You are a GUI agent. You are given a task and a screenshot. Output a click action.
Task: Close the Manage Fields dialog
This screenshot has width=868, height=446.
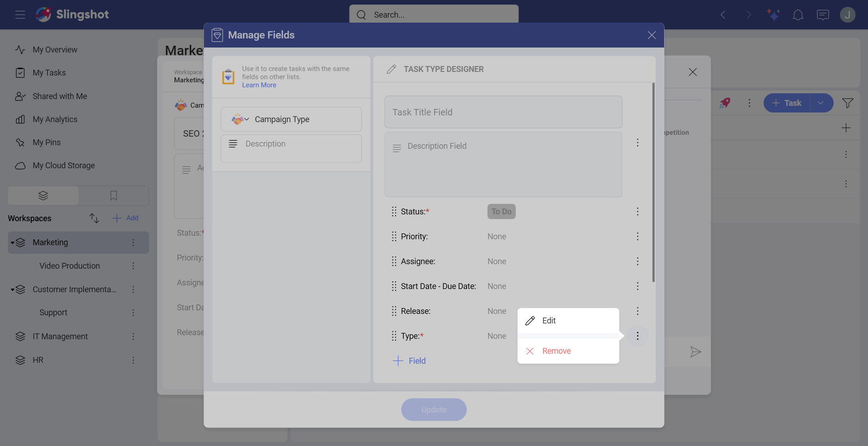coord(651,35)
